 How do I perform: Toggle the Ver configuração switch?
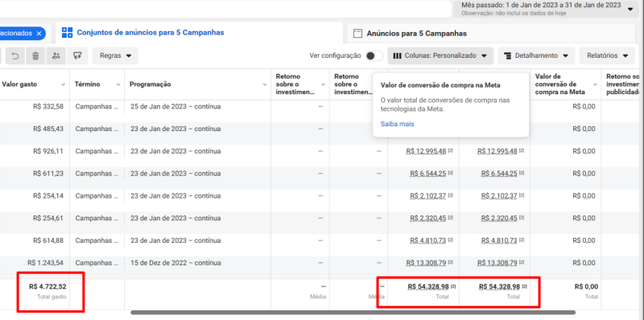(374, 55)
